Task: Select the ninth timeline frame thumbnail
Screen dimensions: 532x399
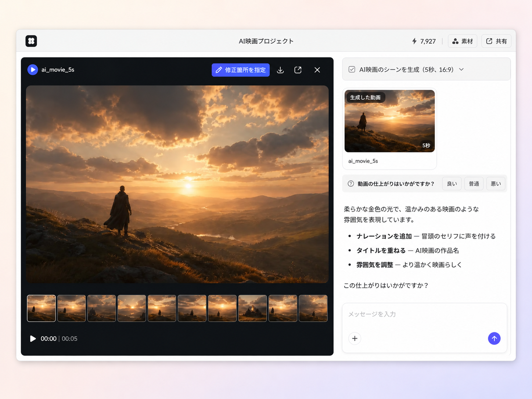Action: tap(283, 308)
